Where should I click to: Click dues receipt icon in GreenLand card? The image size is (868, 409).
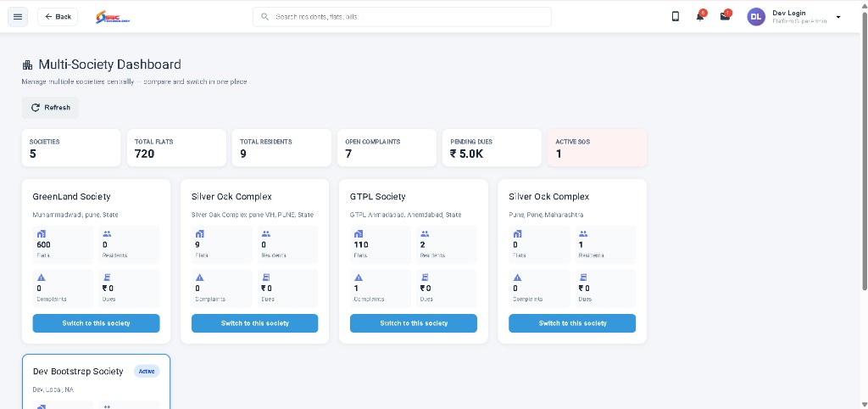pos(107,277)
